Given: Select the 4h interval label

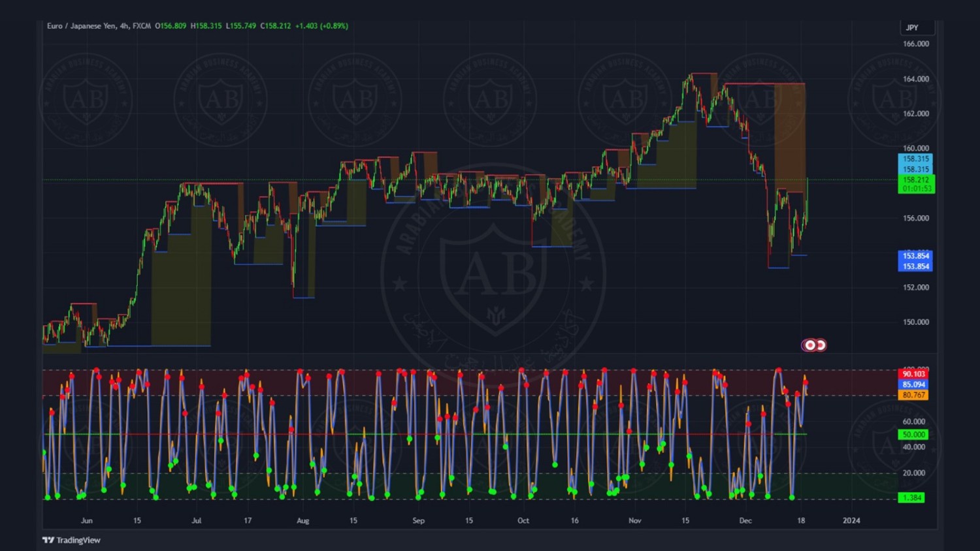Looking at the screenshot, I should click(x=124, y=26).
